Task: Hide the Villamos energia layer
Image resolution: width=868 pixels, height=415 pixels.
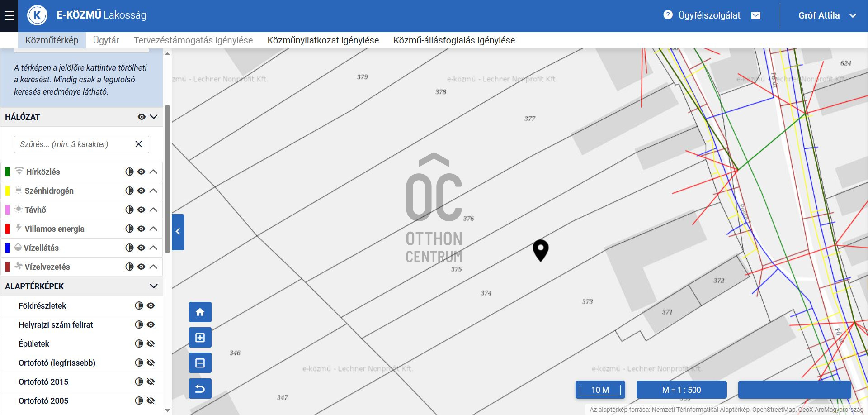Action: point(142,229)
